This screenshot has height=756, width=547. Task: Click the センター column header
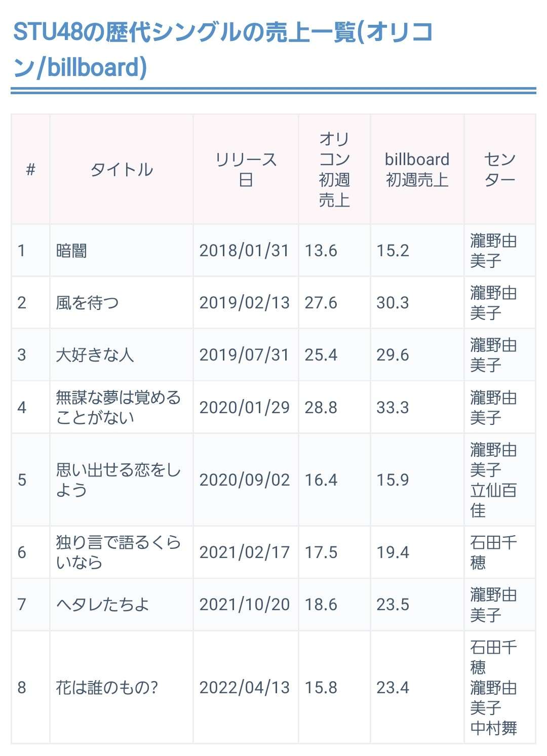[499, 170]
